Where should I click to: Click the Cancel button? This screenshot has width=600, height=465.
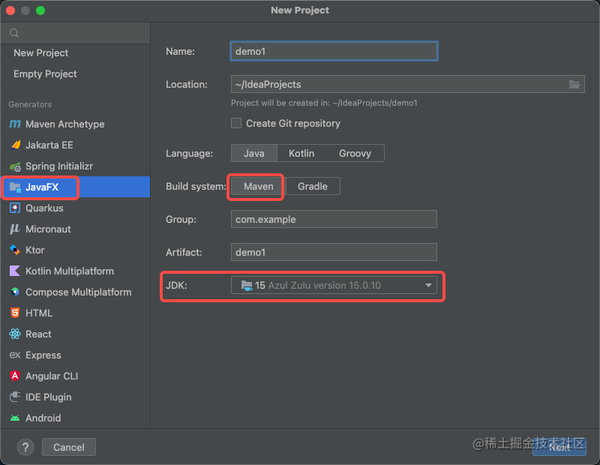[x=69, y=447]
